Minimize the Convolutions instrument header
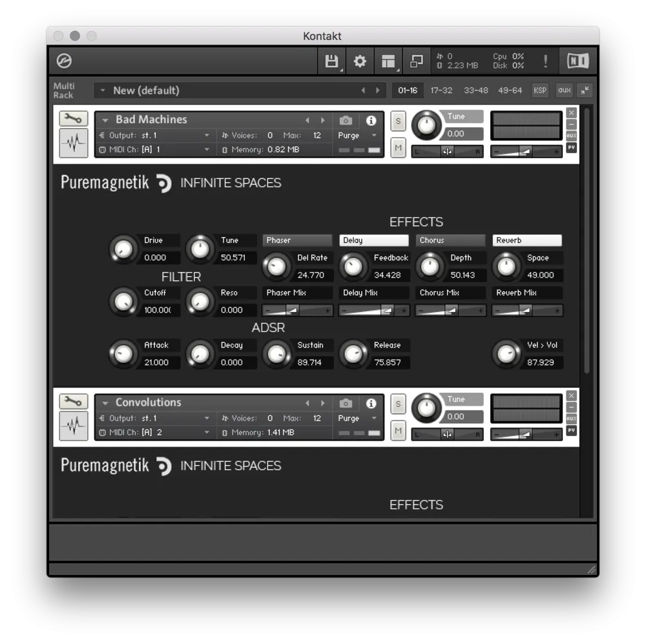Image resolution: width=646 pixels, height=644 pixels. click(x=572, y=407)
